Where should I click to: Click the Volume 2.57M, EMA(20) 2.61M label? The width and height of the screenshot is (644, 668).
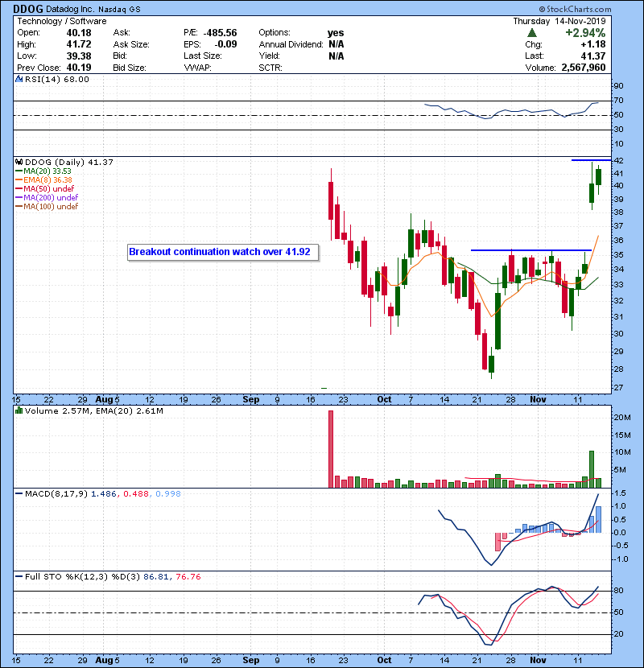coord(93,410)
